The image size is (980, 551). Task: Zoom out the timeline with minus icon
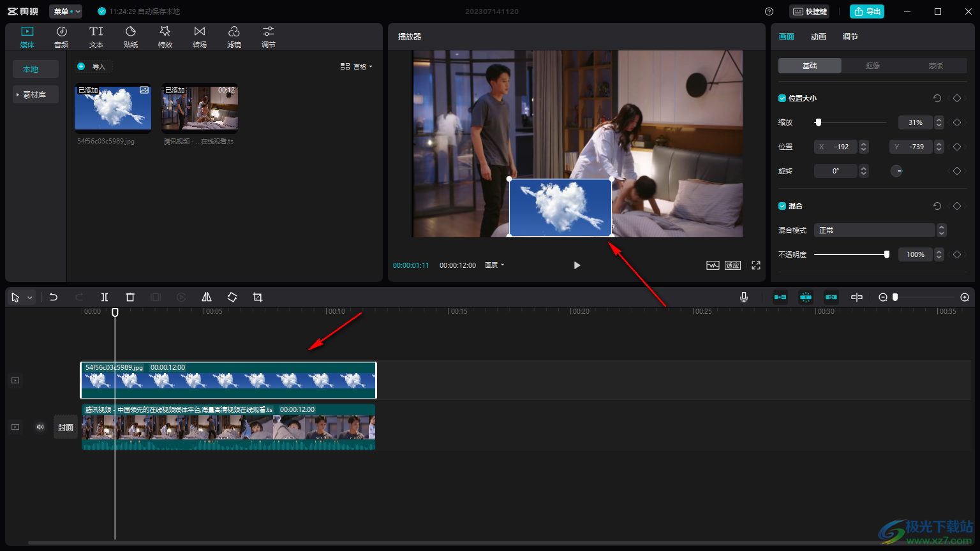883,297
